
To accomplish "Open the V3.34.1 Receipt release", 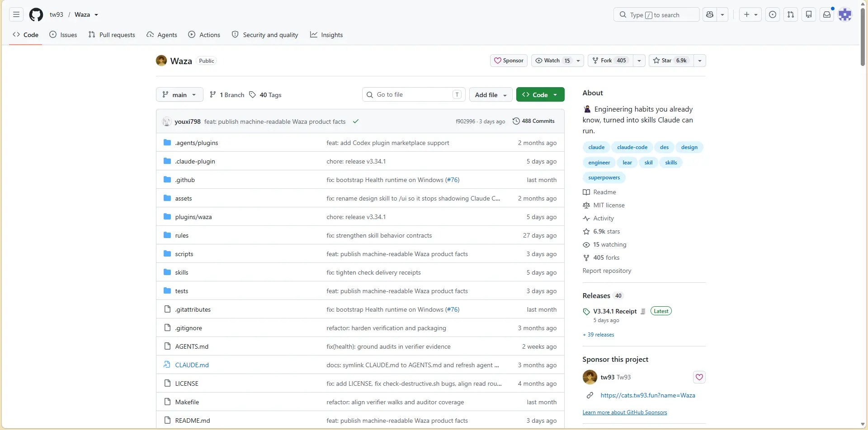I will [x=615, y=311].
